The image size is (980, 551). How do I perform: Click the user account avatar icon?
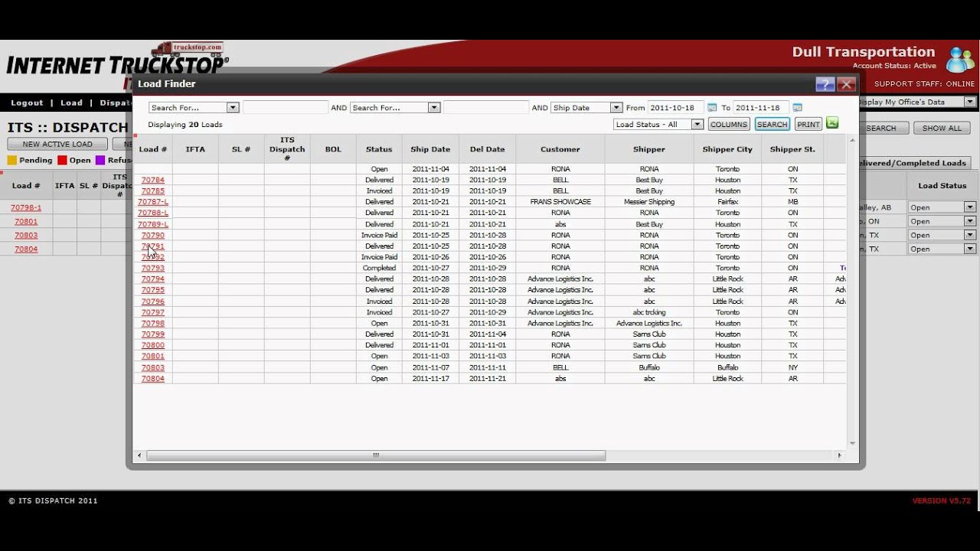click(x=960, y=60)
